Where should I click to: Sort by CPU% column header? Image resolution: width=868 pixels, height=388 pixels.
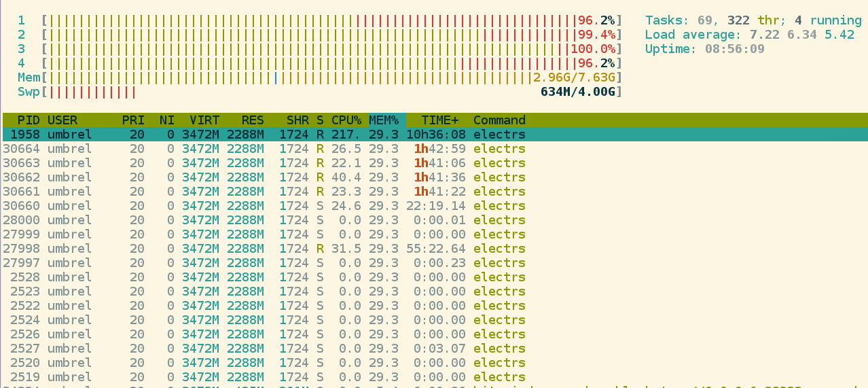346,120
